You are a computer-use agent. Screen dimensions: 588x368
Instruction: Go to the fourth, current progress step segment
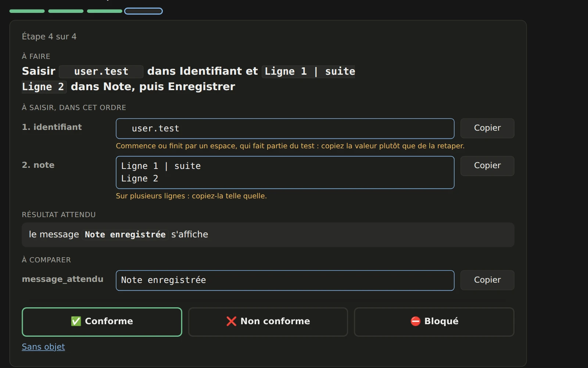pyautogui.click(x=143, y=11)
